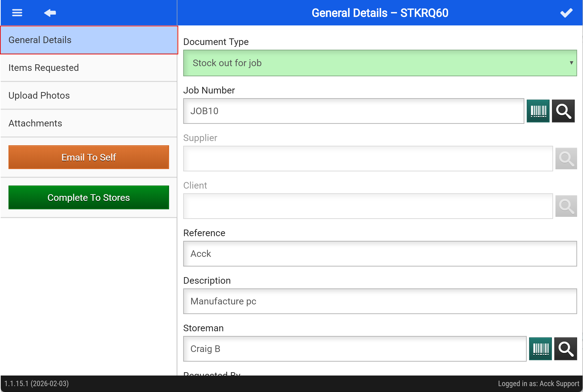Image resolution: width=583 pixels, height=392 pixels.
Task: Open the Items Requested section
Action: [89, 68]
